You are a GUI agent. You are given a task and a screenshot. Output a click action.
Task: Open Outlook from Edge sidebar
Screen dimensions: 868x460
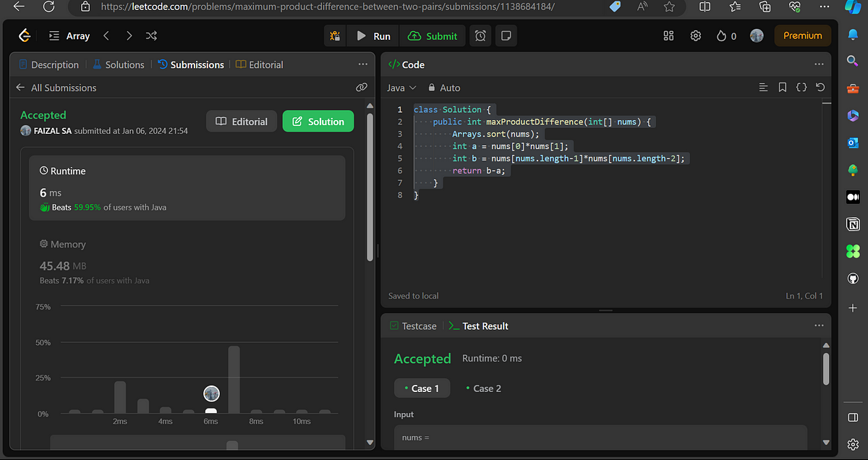point(853,142)
